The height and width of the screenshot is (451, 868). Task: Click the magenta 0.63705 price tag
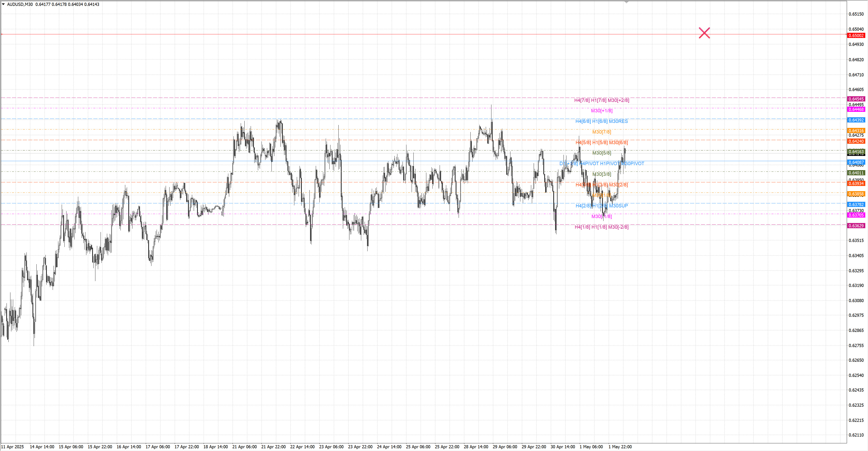click(856, 215)
